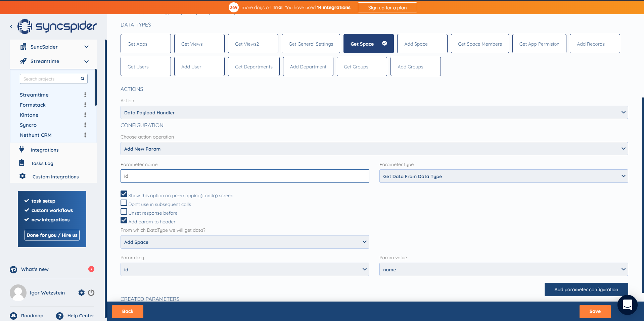
Task: Click the 269 days trial badge
Action: coord(234,7)
